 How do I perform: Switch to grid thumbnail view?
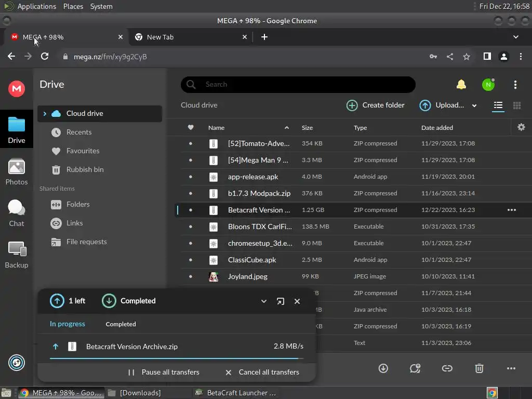[x=517, y=105]
